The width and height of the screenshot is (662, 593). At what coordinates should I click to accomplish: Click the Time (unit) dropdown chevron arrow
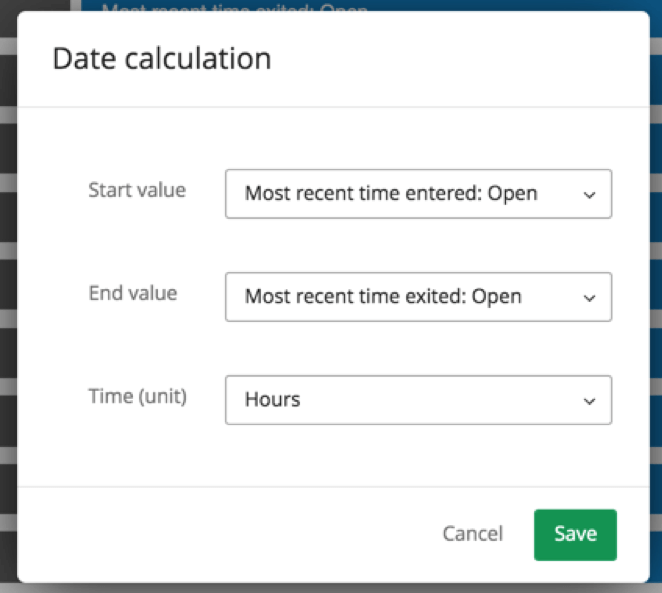[589, 400]
